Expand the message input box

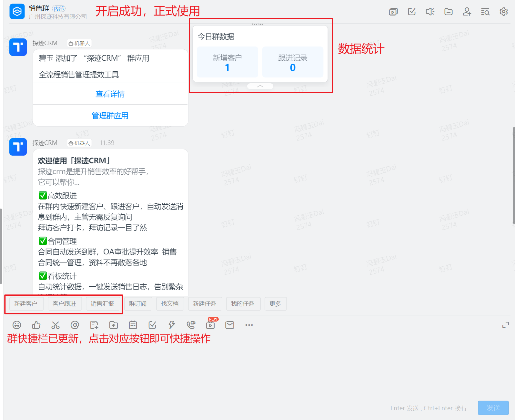point(506,325)
